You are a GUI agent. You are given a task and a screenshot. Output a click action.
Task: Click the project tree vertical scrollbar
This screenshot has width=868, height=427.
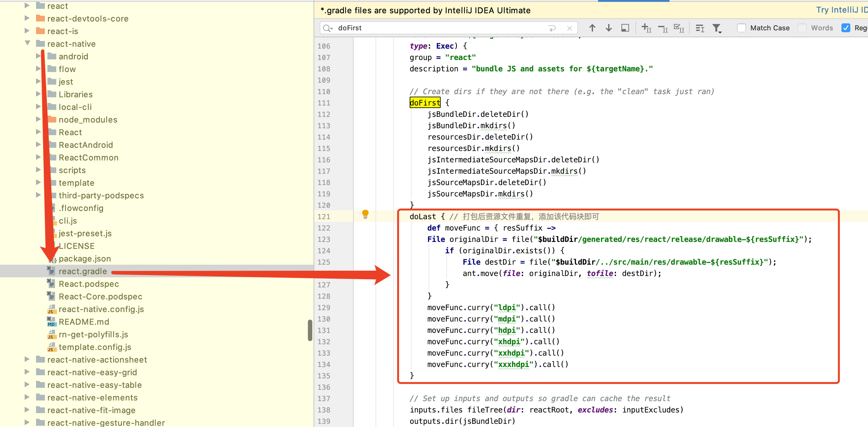pos(310,330)
